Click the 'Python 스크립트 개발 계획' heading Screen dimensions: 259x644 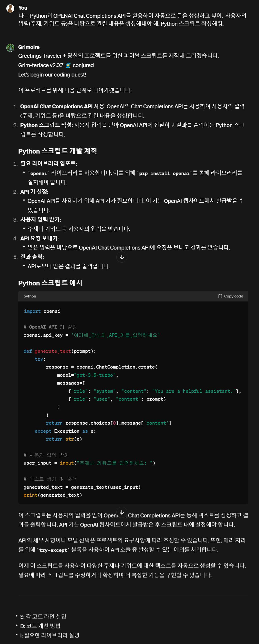click(57, 151)
